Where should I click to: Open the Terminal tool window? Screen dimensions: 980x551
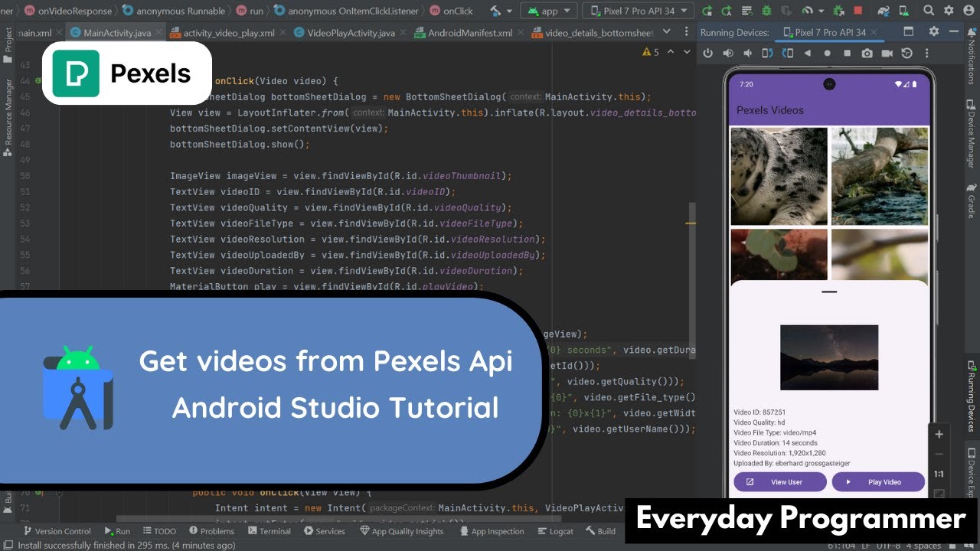[268, 531]
